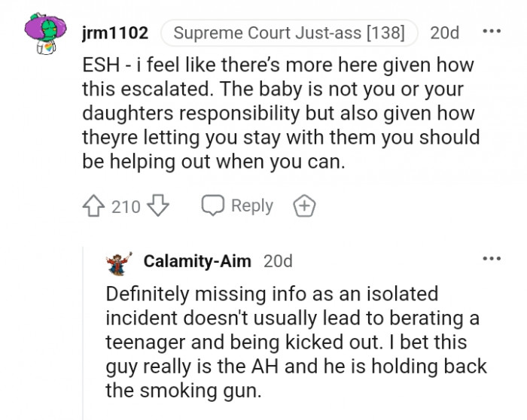The height and width of the screenshot is (420, 527).
Task: Open the Calamity-Aim username profile link
Action: [x=198, y=262]
